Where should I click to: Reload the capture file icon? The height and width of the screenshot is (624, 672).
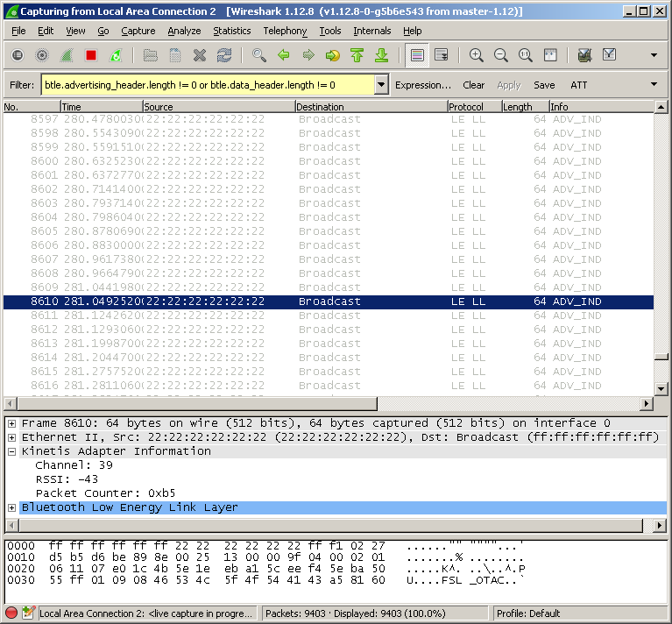[x=224, y=55]
